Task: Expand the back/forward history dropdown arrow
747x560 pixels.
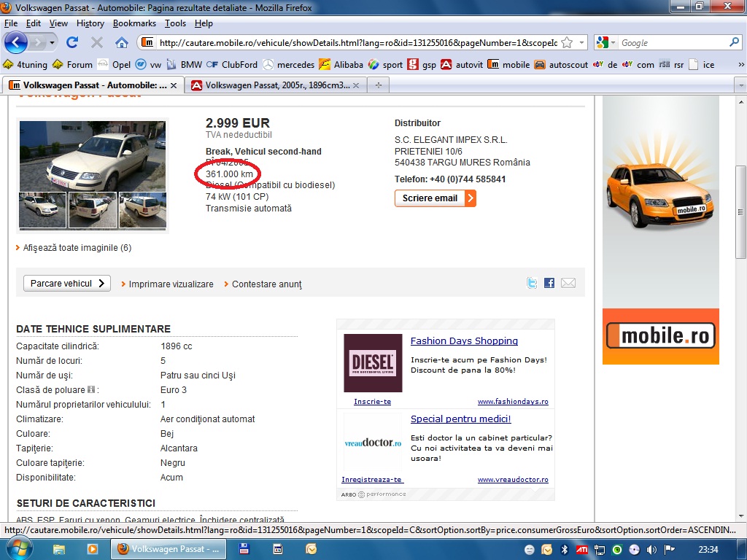Action: tap(52, 43)
